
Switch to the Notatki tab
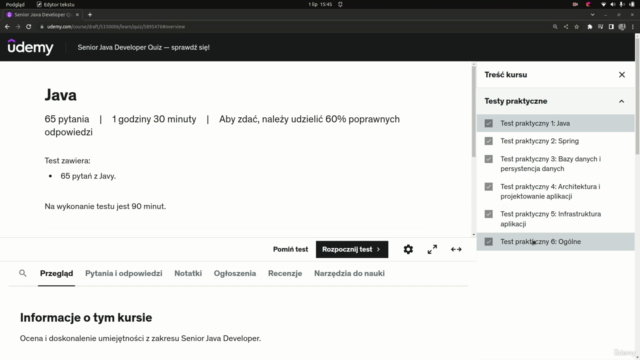pyautogui.click(x=188, y=273)
